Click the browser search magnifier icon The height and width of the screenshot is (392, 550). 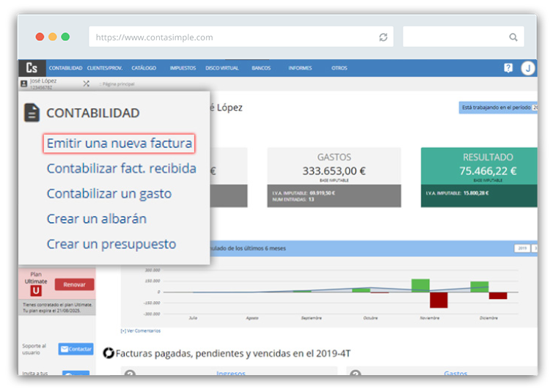(x=513, y=37)
